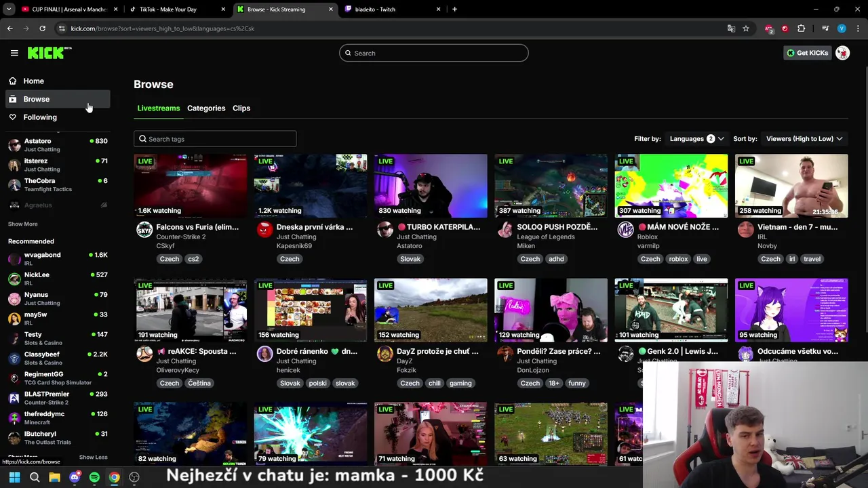
Task: Expand the Languages filter dropdown
Action: [x=696, y=139]
